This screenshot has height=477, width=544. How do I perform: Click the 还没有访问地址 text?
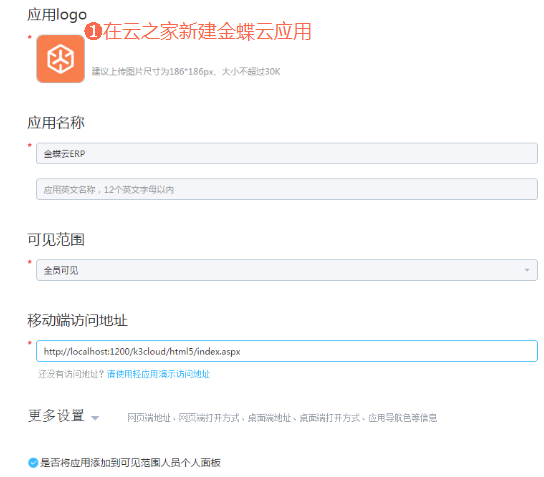(71, 374)
